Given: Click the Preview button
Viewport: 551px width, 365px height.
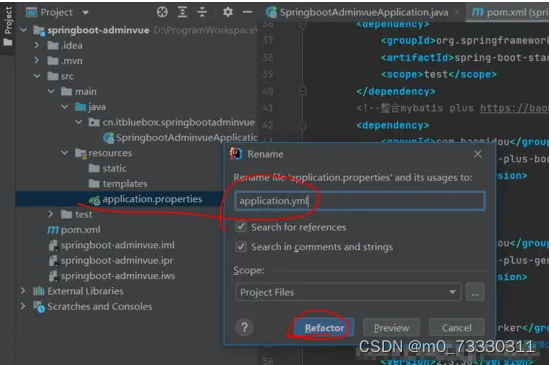Looking at the screenshot, I should 391,328.
